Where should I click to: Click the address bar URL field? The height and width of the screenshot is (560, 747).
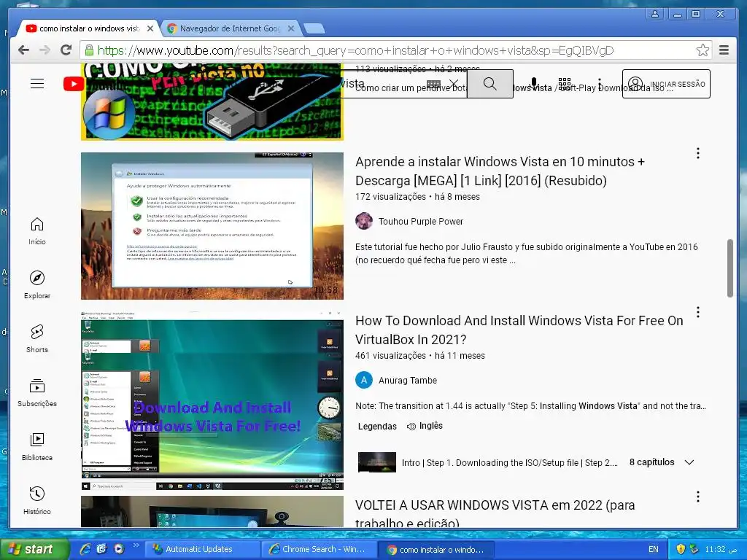point(388,50)
